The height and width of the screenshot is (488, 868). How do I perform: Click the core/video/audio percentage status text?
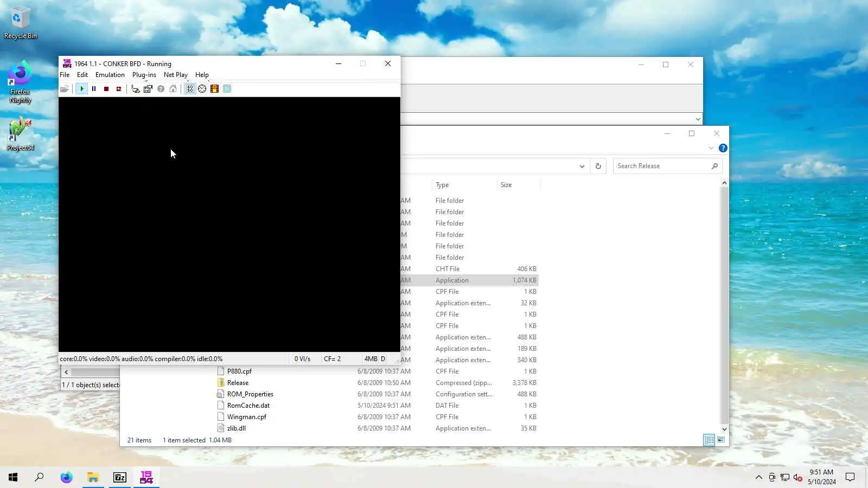142,359
